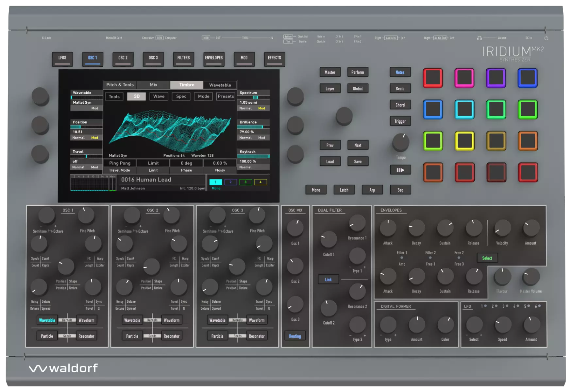
Task: Toggle the Notes pad mode button
Action: pyautogui.click(x=400, y=72)
